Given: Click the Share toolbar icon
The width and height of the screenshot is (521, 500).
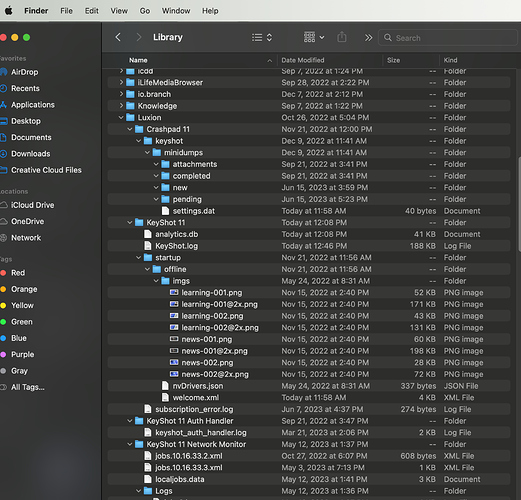Looking at the screenshot, I should pyautogui.click(x=342, y=37).
